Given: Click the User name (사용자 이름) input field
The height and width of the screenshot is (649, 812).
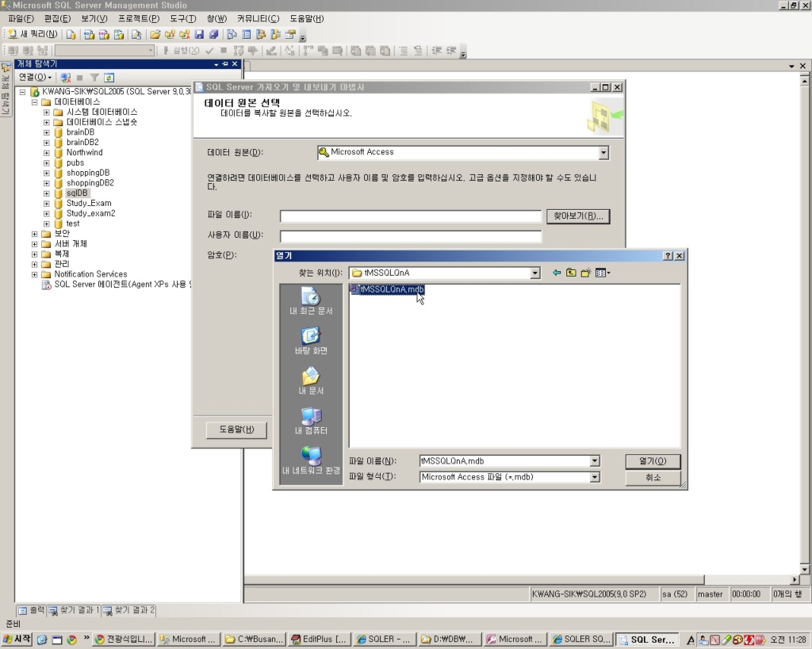Looking at the screenshot, I should (x=411, y=236).
